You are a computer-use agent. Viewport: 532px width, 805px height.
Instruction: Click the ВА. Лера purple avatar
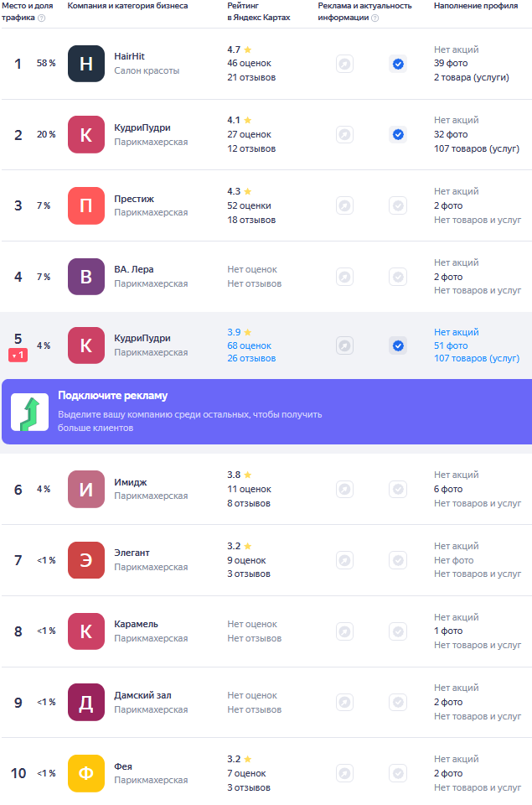[86, 277]
